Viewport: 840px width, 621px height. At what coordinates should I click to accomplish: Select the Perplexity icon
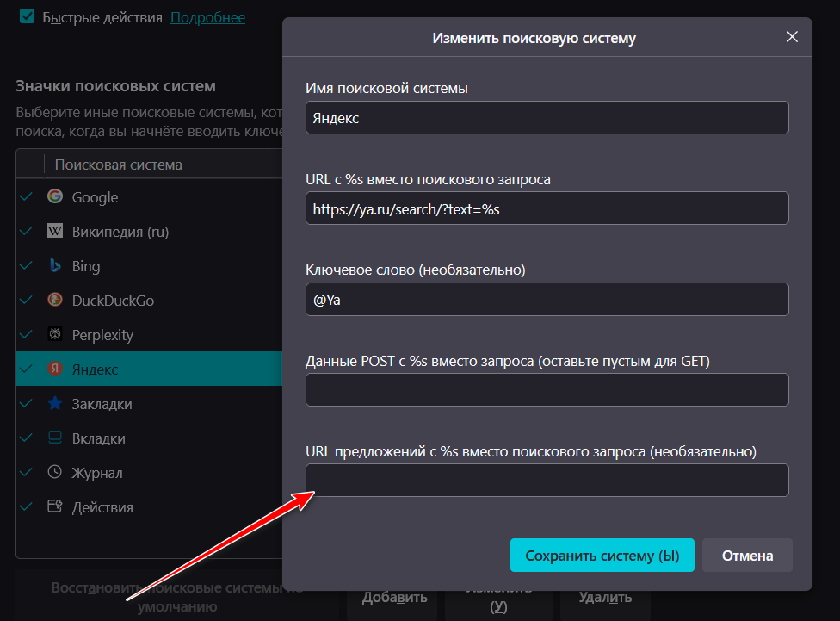coord(55,334)
